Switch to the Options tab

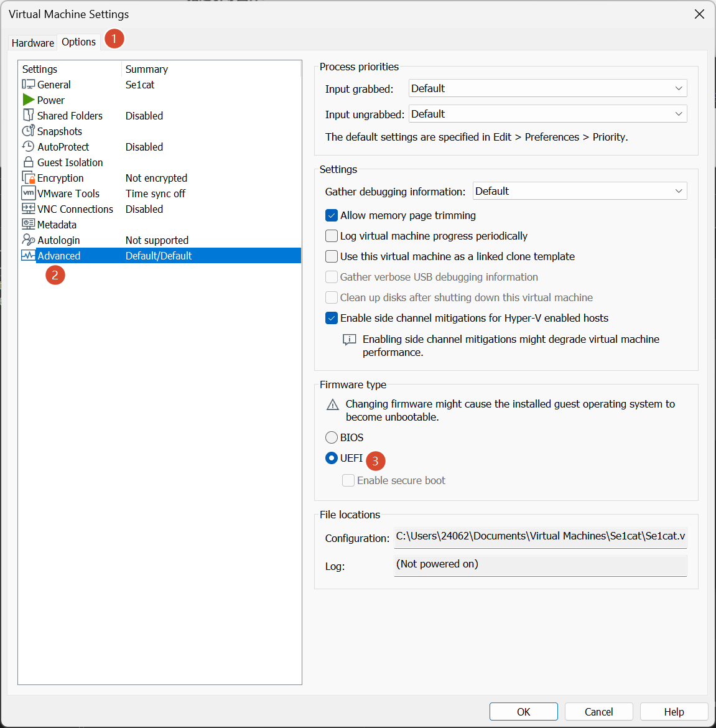(x=78, y=42)
